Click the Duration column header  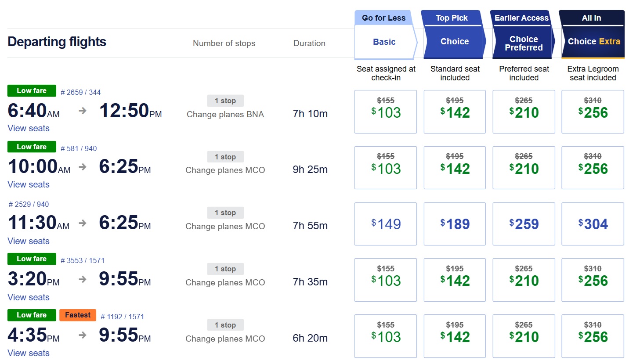310,43
